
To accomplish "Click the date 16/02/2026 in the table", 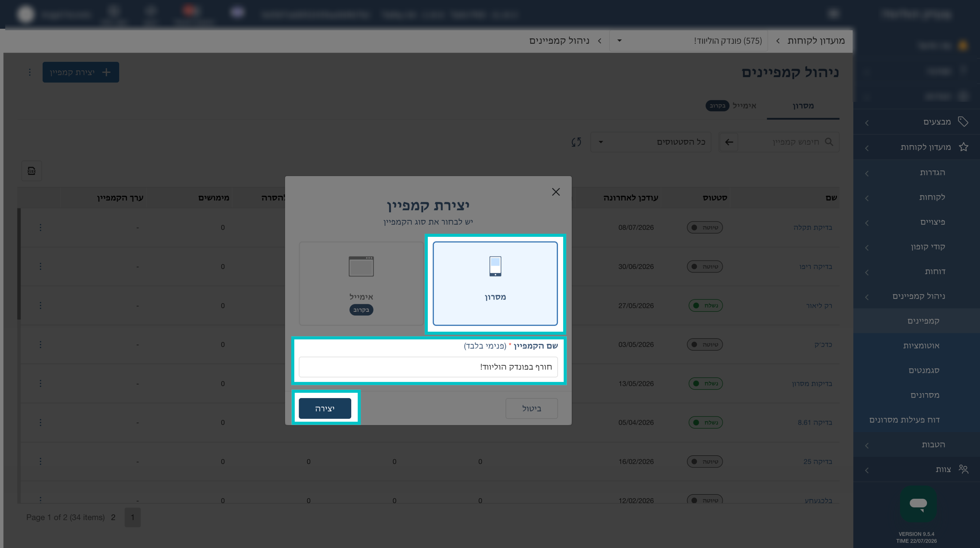I will pos(636,462).
